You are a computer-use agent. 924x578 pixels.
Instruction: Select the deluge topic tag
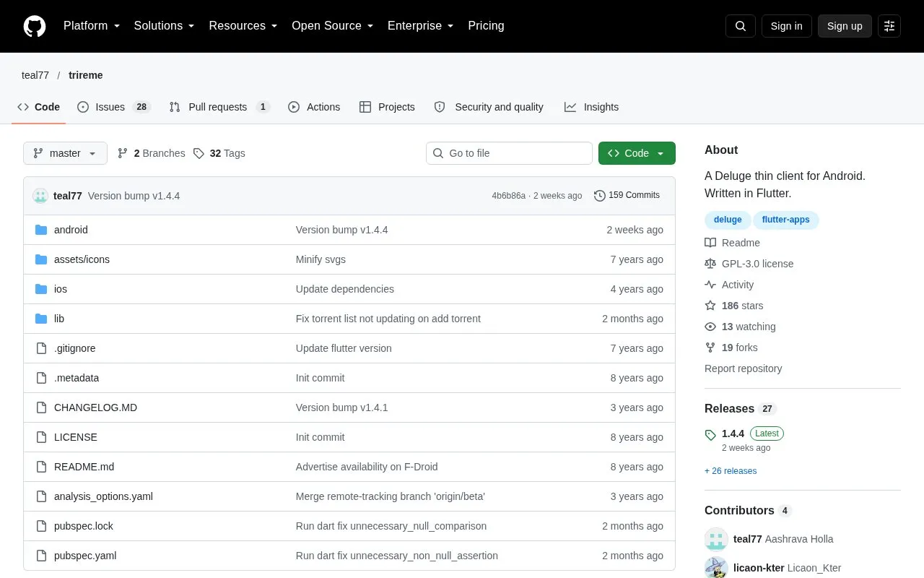point(728,220)
